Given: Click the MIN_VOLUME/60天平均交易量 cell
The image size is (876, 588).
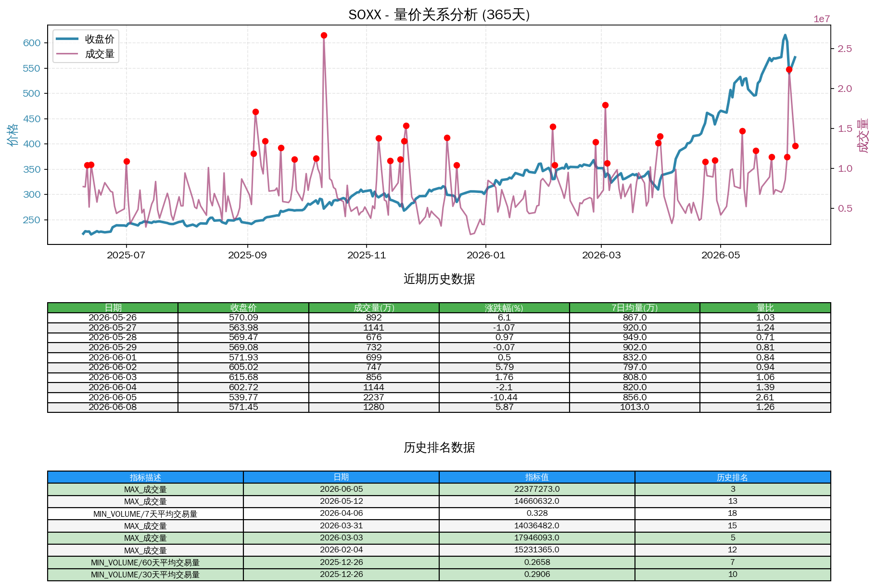Looking at the screenshot, I should pos(145,562).
